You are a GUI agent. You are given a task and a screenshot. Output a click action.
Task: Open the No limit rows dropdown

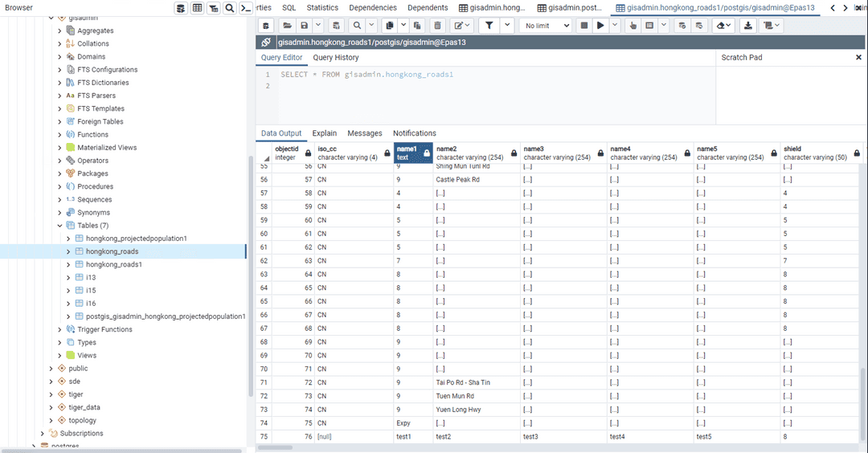click(547, 26)
